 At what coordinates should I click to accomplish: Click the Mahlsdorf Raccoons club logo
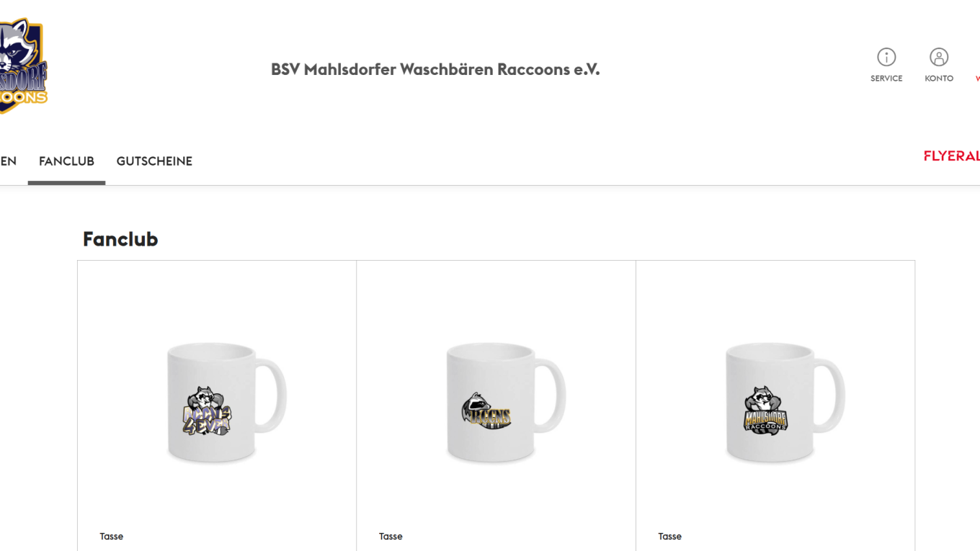tap(23, 66)
